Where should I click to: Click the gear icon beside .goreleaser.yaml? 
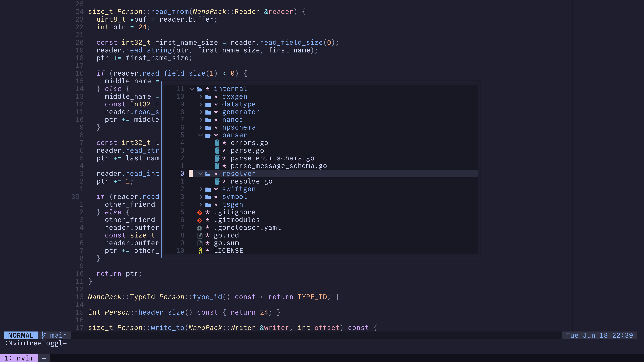coord(200,228)
